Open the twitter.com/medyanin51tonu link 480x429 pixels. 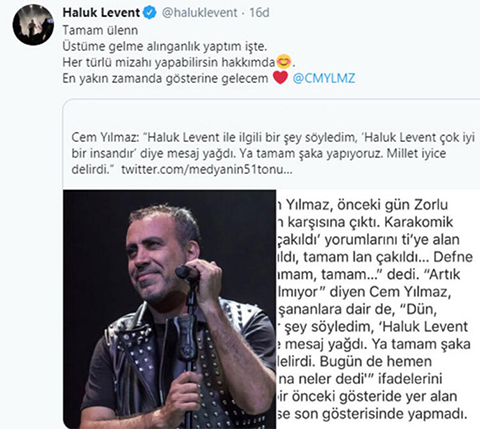(x=207, y=169)
